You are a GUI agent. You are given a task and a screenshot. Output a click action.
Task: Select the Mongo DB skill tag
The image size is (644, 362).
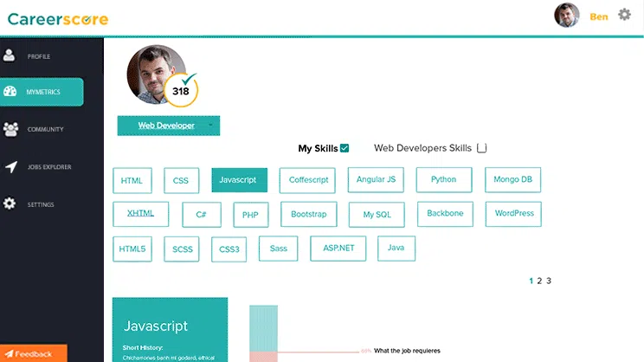coord(512,179)
